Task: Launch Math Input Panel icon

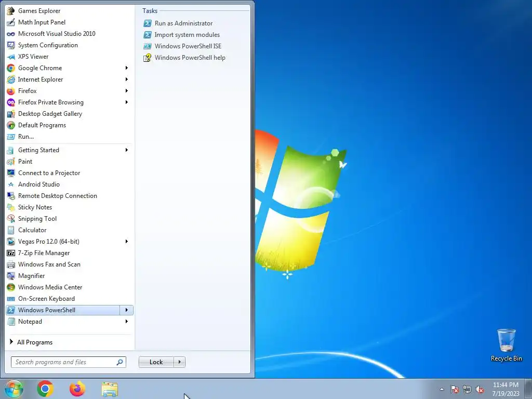Action: point(11,22)
